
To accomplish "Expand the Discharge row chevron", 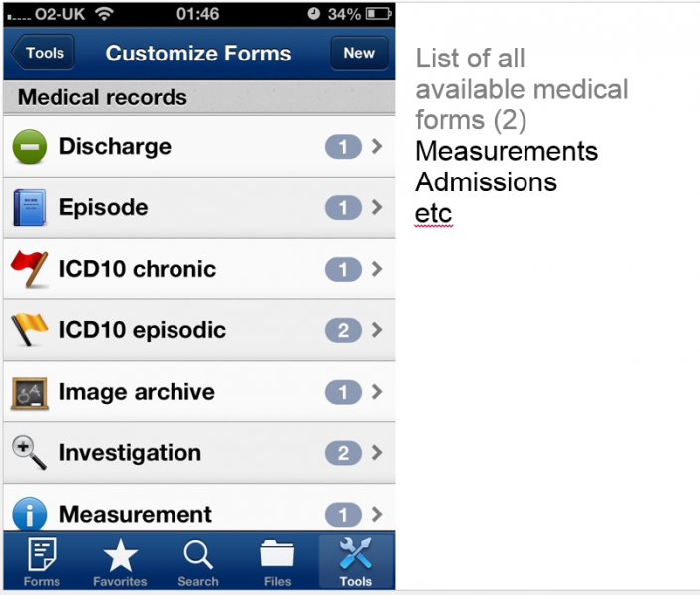I will 377,147.
